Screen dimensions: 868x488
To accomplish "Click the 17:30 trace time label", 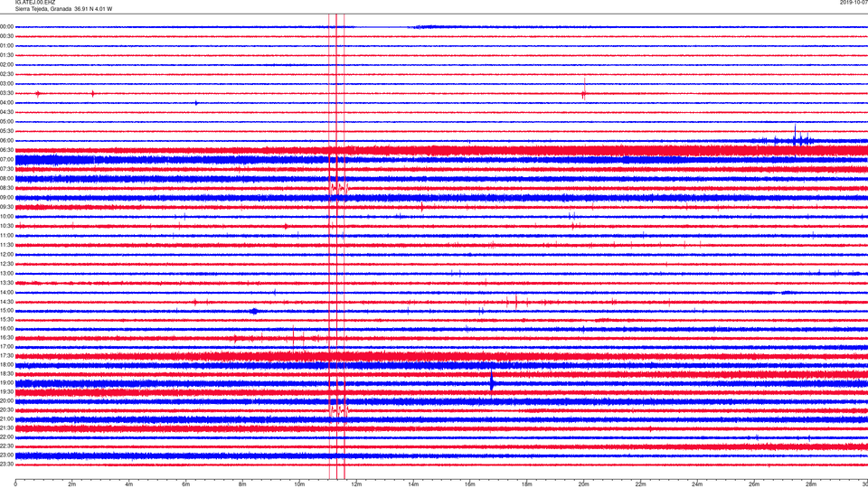I will pos(6,356).
